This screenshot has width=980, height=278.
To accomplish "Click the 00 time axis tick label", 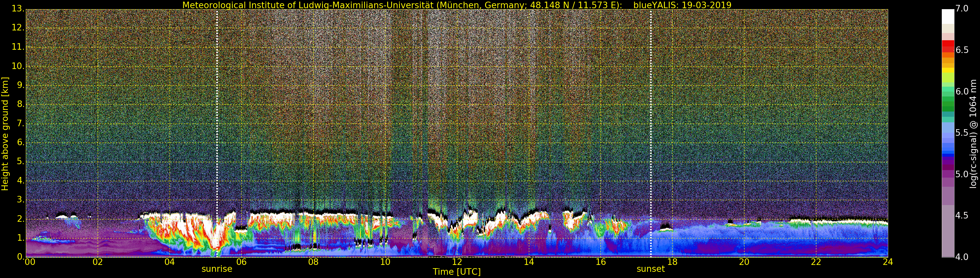I will coord(30,262).
